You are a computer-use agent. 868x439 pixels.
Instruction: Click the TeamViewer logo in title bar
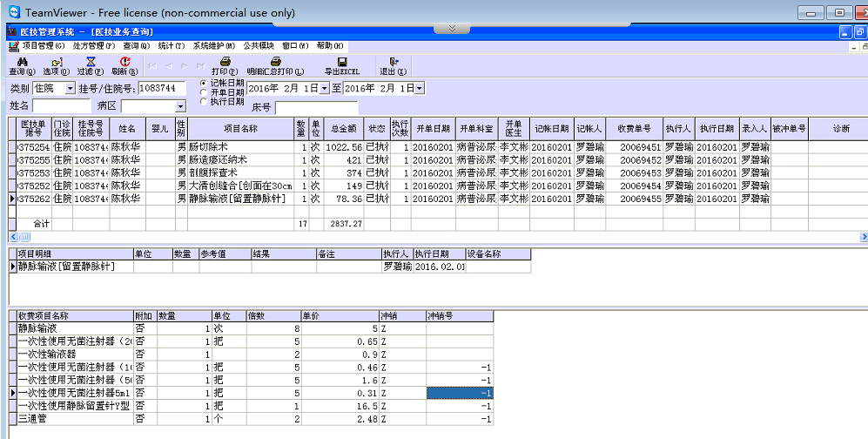pos(15,12)
